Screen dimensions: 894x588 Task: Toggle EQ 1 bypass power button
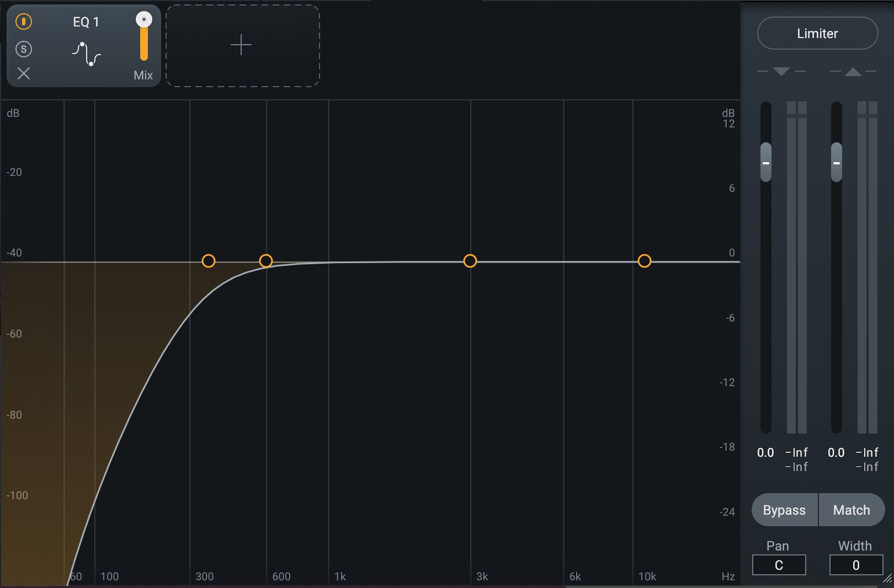tap(24, 22)
